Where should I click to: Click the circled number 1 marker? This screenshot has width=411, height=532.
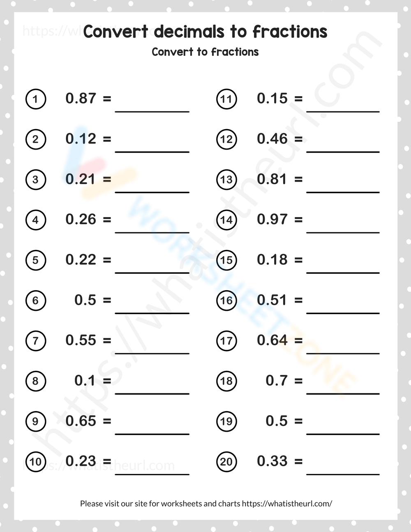36,99
